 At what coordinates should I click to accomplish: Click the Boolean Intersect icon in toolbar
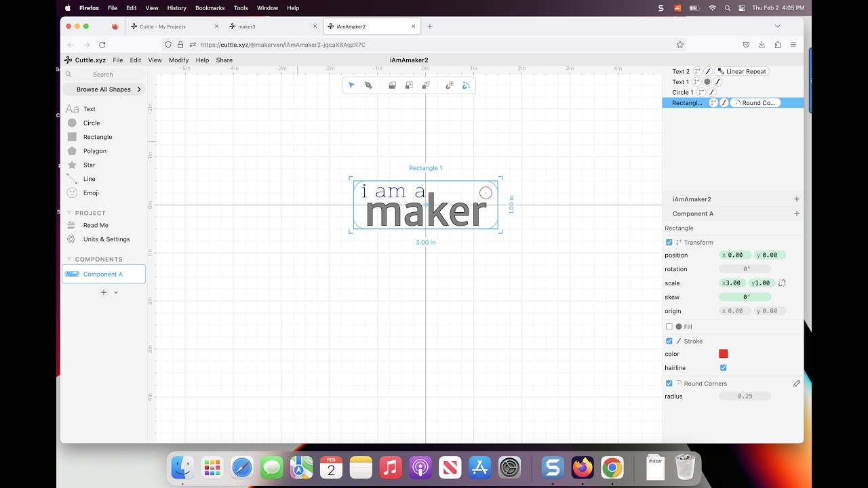(x=425, y=85)
